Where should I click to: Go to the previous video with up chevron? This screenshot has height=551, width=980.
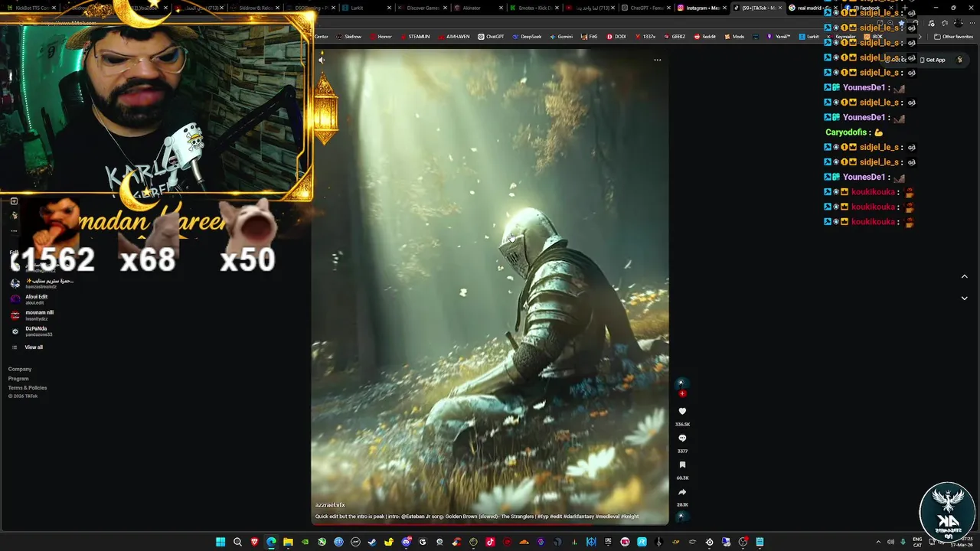pos(964,276)
